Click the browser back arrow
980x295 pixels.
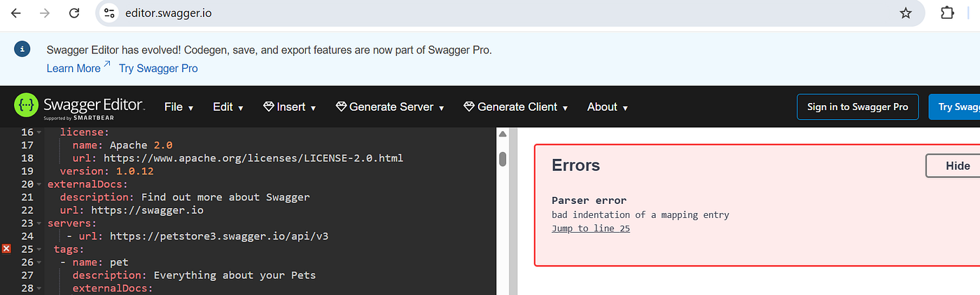16,13
